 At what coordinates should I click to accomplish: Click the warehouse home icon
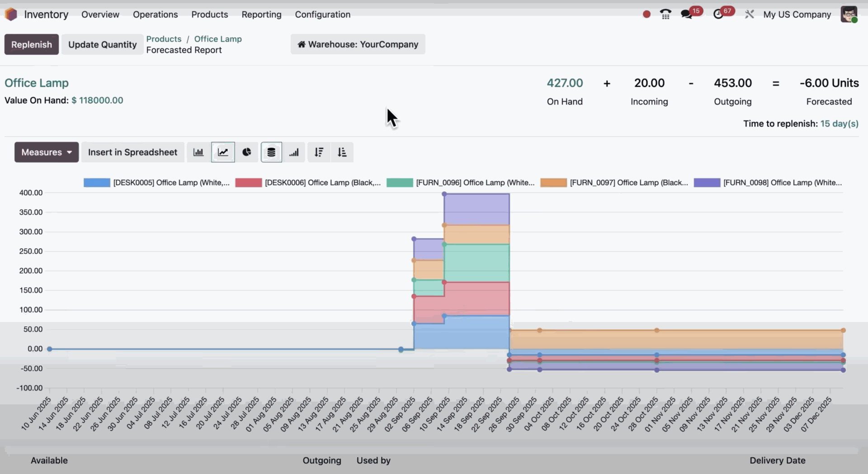pos(301,44)
